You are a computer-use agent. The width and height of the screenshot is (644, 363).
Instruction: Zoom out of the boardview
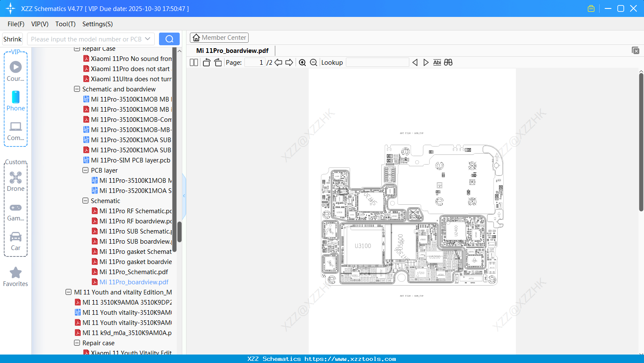click(x=314, y=63)
